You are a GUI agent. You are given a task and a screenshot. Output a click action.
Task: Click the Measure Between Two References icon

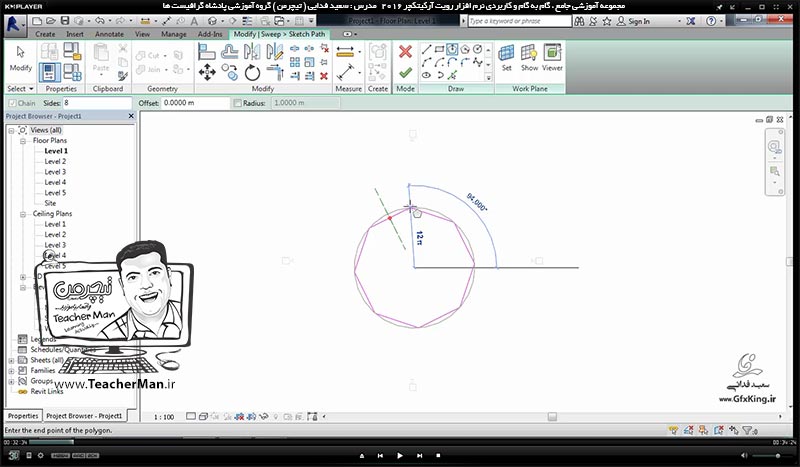click(345, 72)
